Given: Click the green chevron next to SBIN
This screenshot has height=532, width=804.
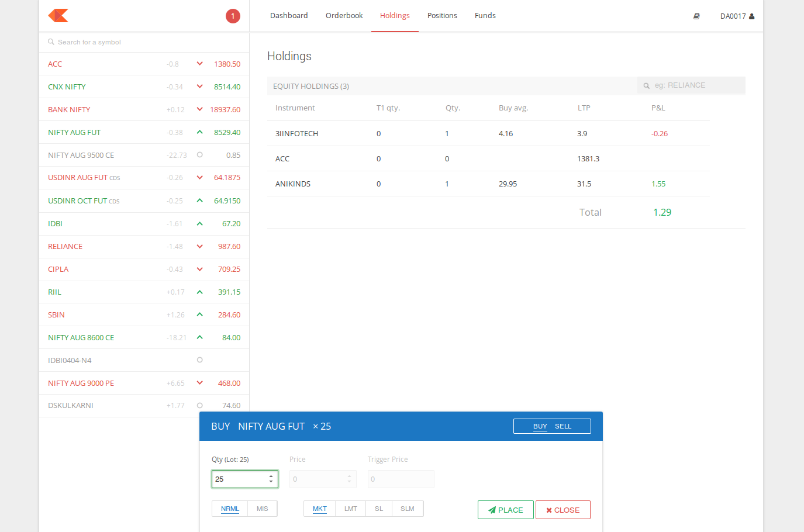Looking at the screenshot, I should click(199, 314).
